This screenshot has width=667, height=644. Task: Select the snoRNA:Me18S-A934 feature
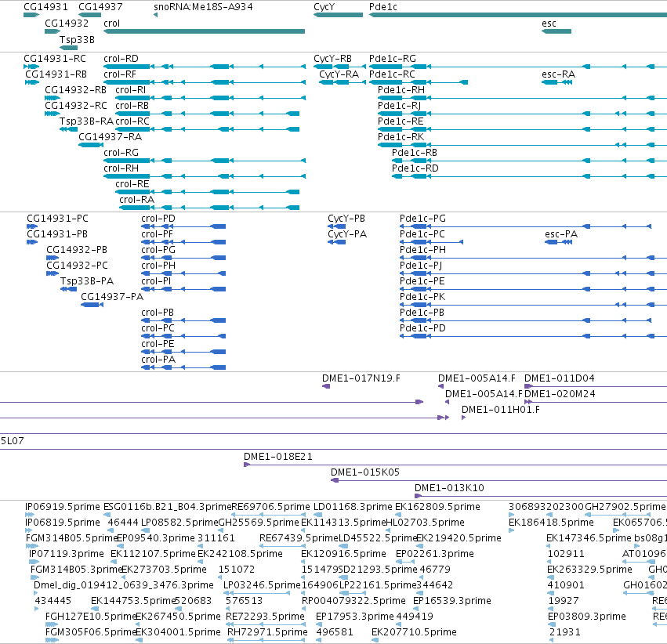(x=155, y=15)
